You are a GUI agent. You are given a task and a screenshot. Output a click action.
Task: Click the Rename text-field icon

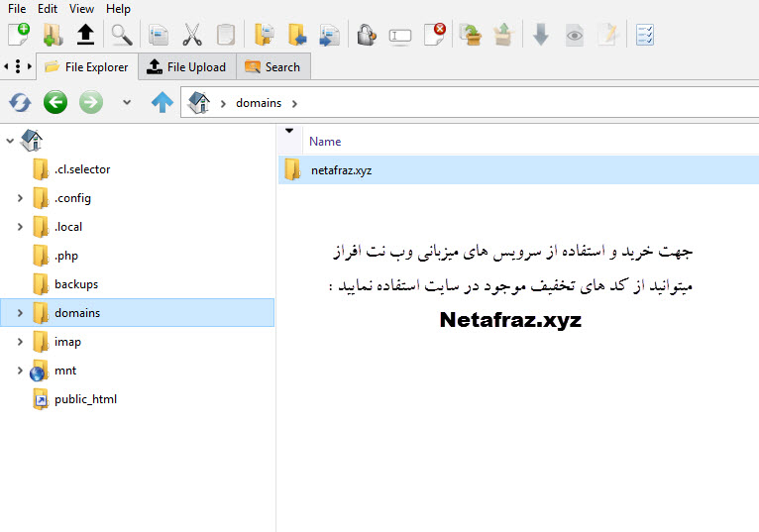point(400,37)
